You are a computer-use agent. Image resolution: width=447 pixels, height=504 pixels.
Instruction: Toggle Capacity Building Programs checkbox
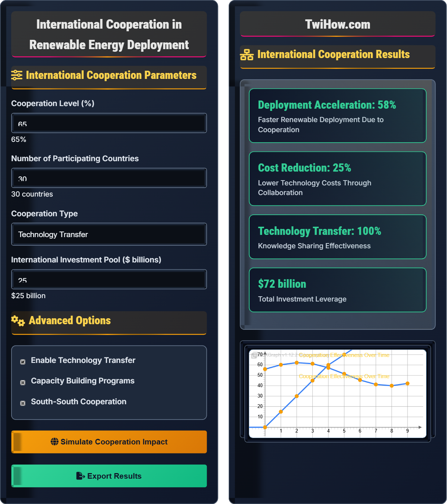coord(23,383)
